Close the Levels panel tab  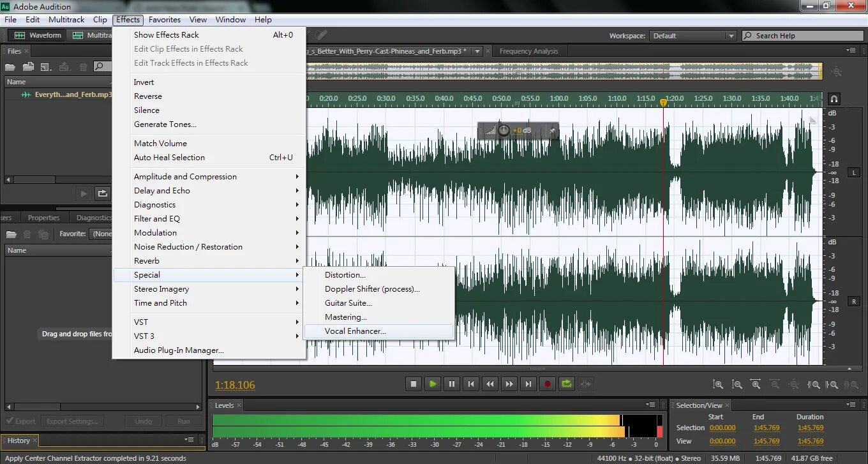coord(239,405)
